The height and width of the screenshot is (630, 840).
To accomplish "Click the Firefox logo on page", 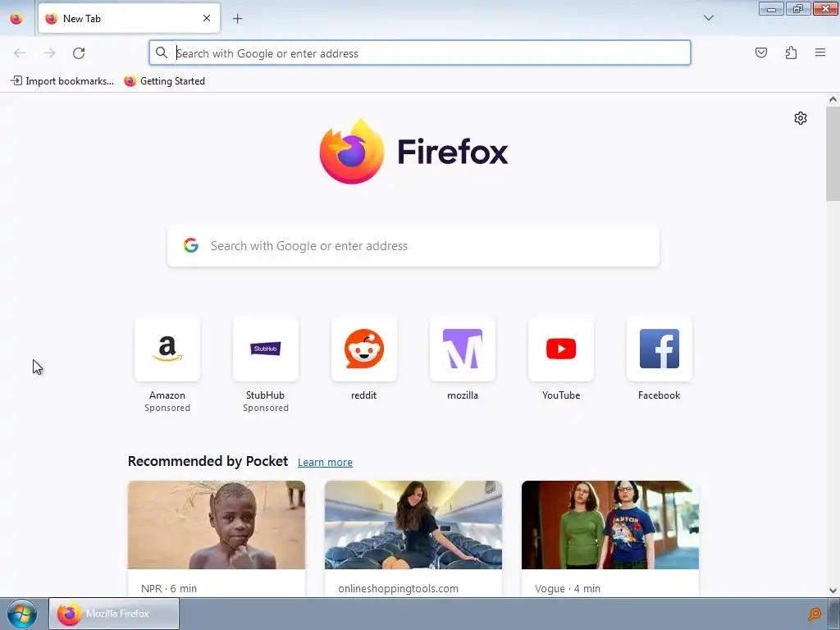I will [351, 152].
